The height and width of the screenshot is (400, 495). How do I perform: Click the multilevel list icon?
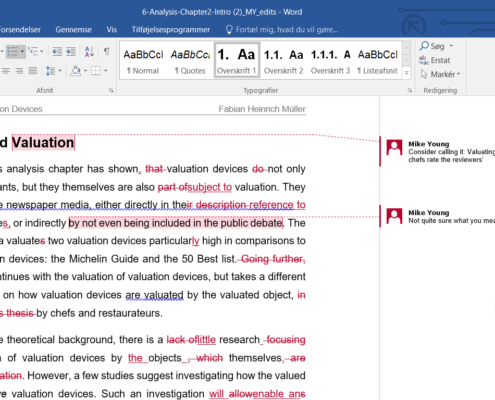[33, 52]
